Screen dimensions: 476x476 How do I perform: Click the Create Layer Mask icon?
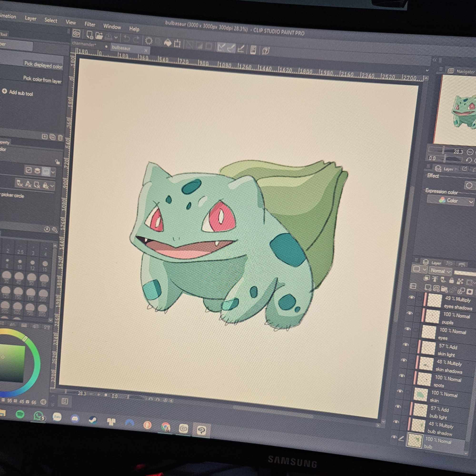470,292
